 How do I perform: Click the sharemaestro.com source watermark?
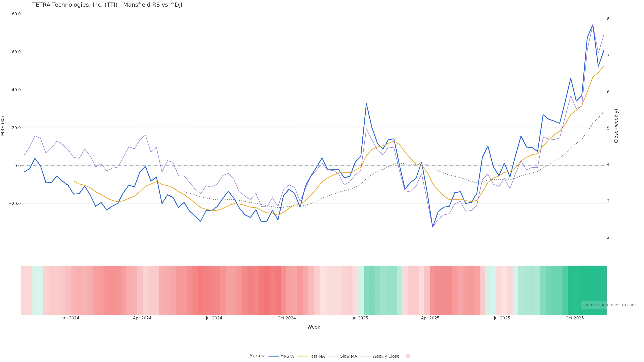point(608,305)
